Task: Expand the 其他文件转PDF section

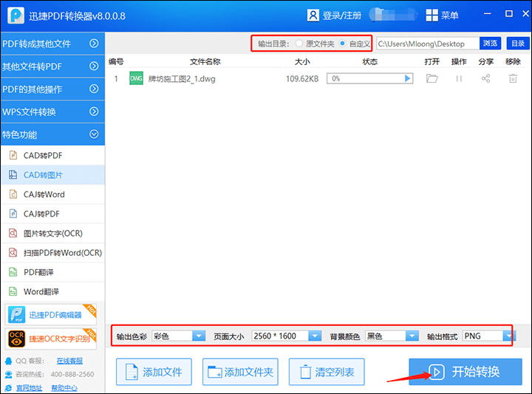Action: 52,67
